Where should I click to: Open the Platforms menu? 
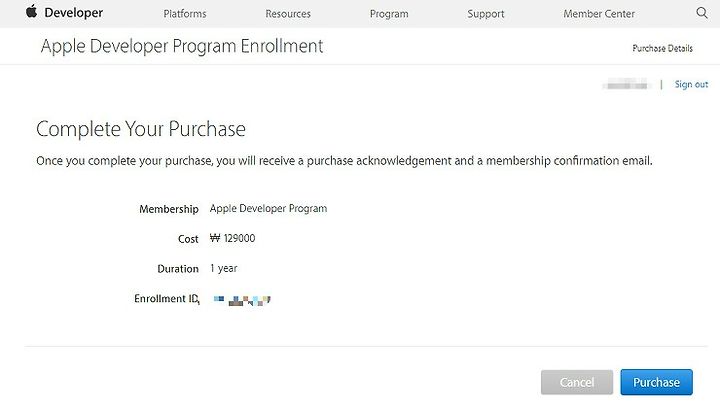(x=185, y=14)
